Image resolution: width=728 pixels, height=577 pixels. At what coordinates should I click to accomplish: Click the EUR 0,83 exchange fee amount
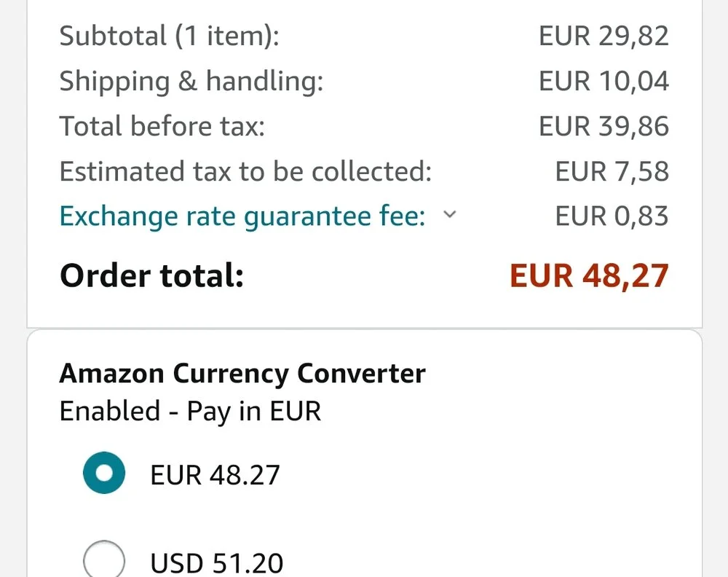[612, 216]
